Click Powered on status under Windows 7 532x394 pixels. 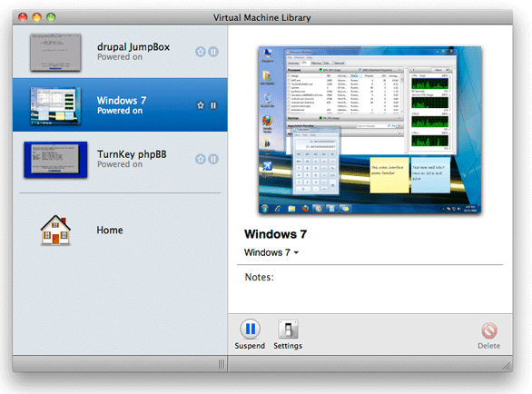coord(120,111)
